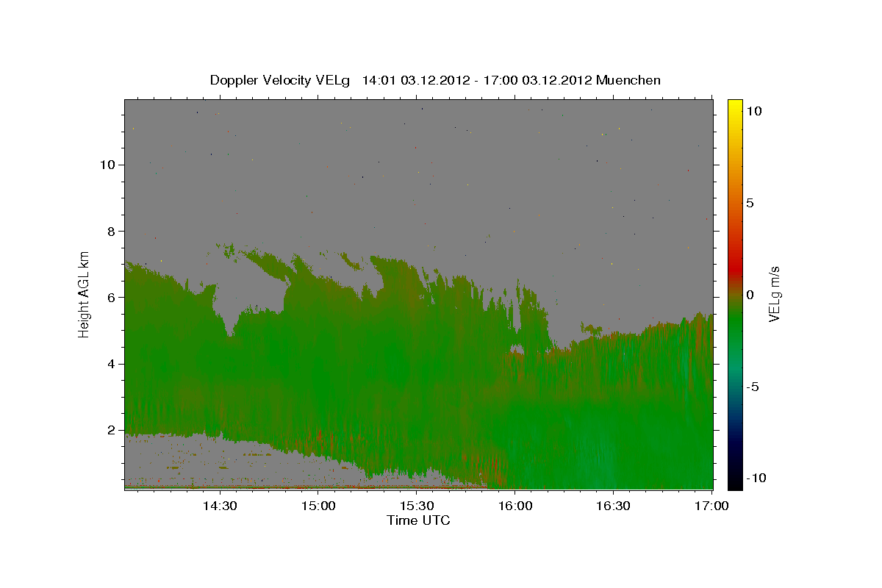Click the '15:00' time axis label
This screenshot has height=588, width=882.
coord(318,506)
